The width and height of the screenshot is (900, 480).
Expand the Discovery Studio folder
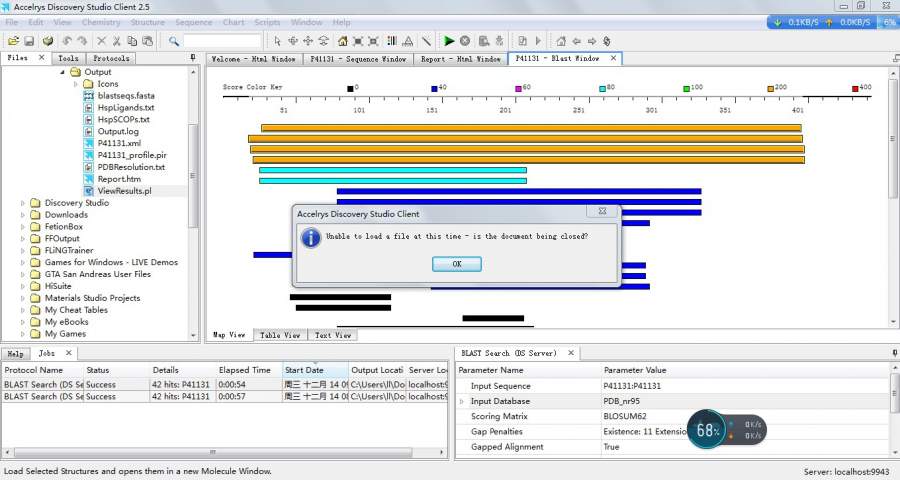[23, 203]
